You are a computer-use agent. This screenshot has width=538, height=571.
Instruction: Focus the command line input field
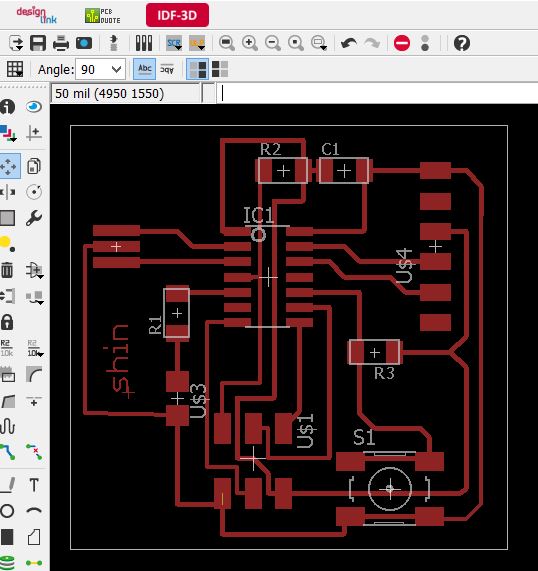(x=377, y=94)
